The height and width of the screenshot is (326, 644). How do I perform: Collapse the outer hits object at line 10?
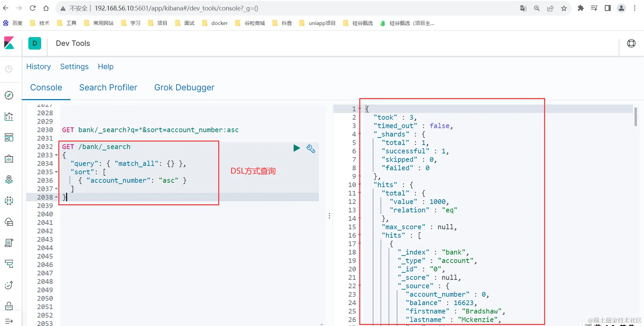[x=359, y=185]
